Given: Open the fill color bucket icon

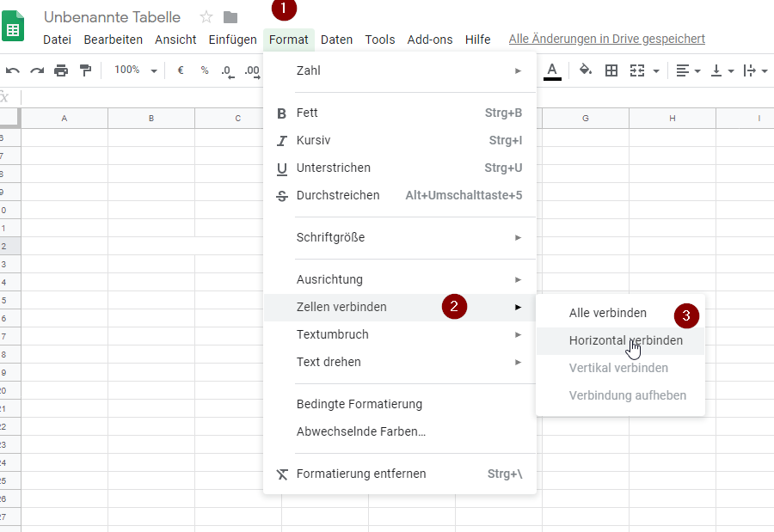Looking at the screenshot, I should click(x=586, y=70).
